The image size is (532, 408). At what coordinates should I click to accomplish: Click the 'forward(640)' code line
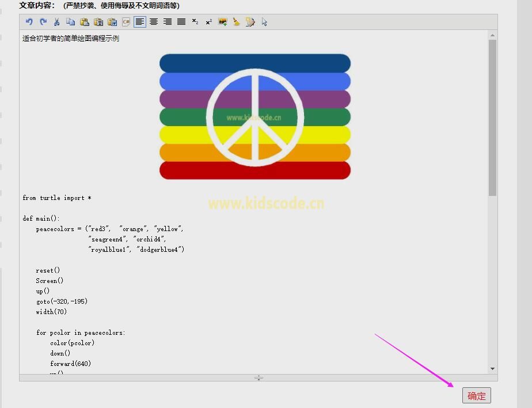tap(71, 364)
